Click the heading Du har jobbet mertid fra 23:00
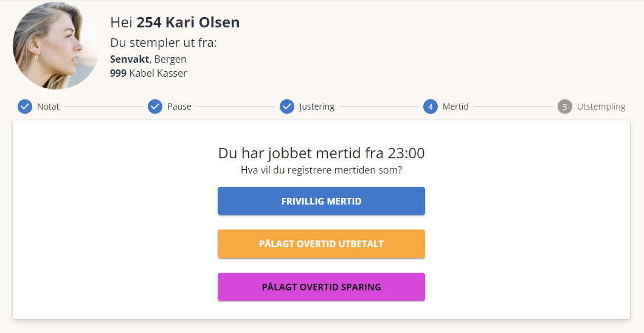644x333 pixels. [x=321, y=153]
